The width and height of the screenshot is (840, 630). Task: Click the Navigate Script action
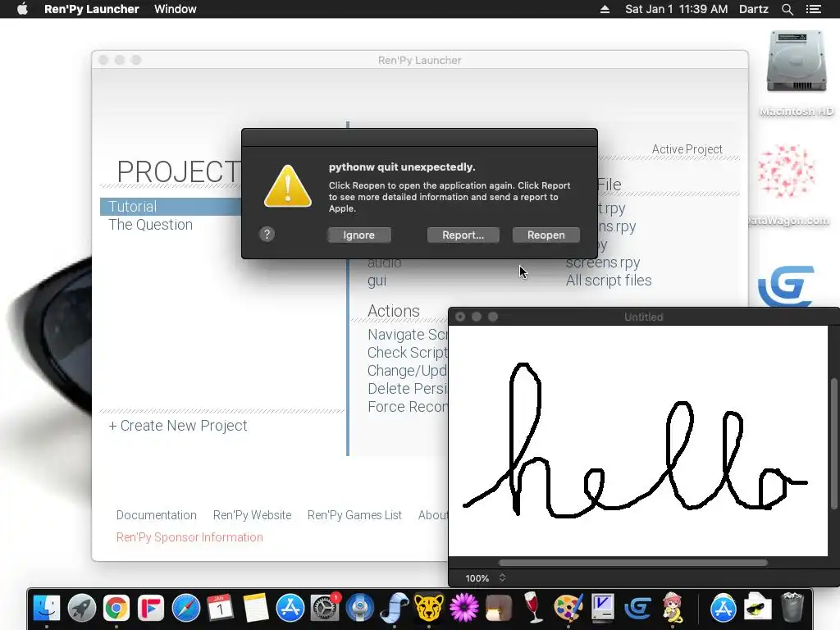tap(407, 335)
